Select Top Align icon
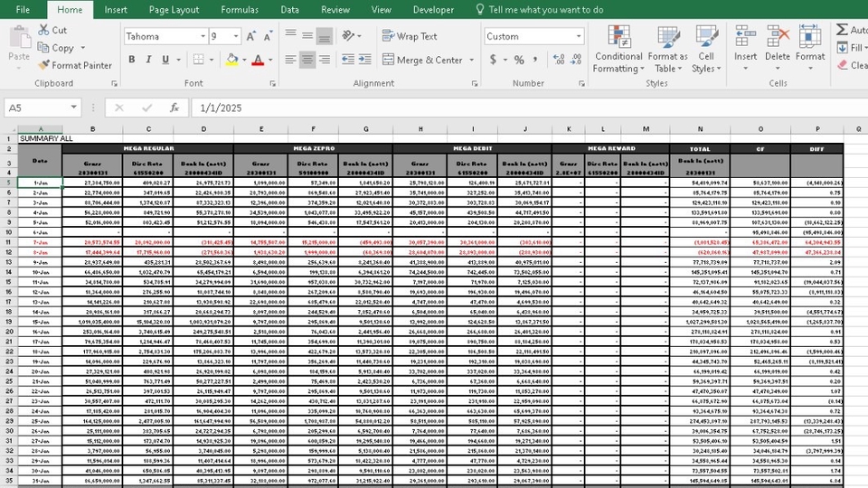 290,36
